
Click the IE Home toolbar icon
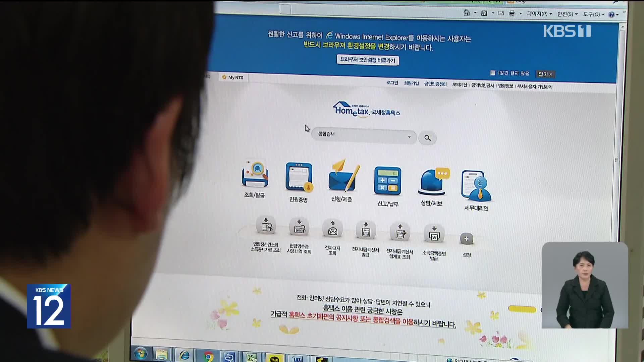[x=467, y=13]
